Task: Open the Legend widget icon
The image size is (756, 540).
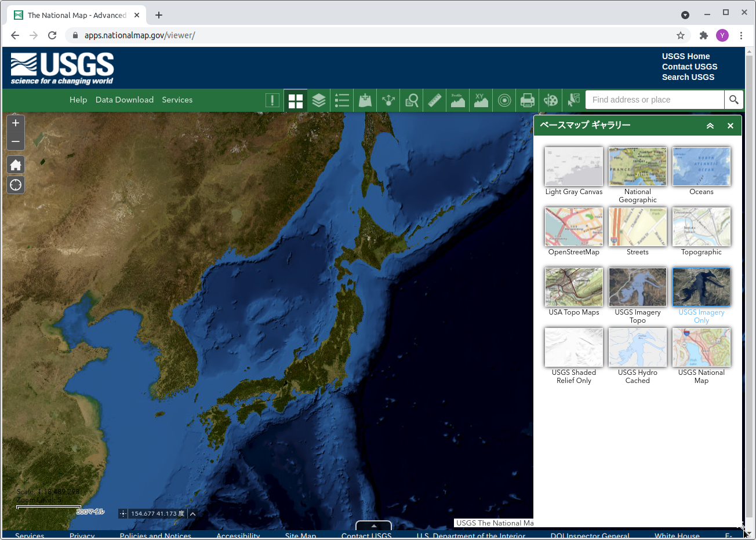Action: [x=342, y=100]
